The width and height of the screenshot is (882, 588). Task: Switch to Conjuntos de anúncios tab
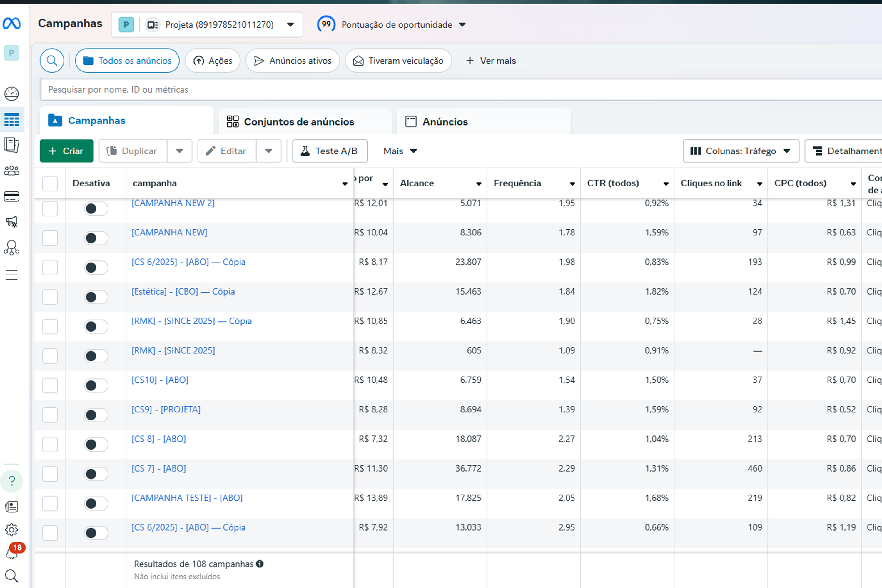point(305,121)
